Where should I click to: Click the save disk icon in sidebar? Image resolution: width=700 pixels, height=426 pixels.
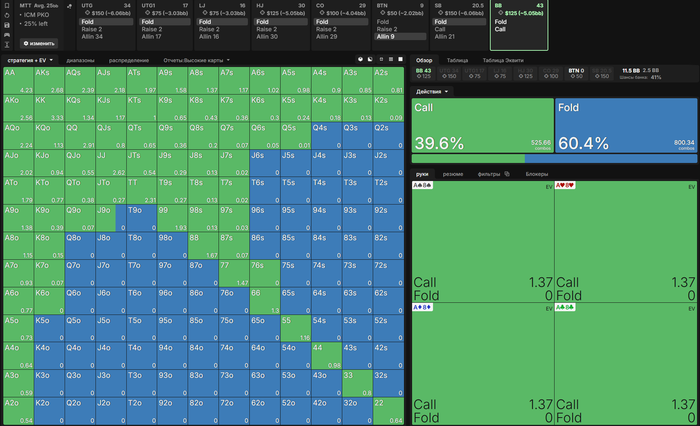pyautogui.click(x=7, y=25)
